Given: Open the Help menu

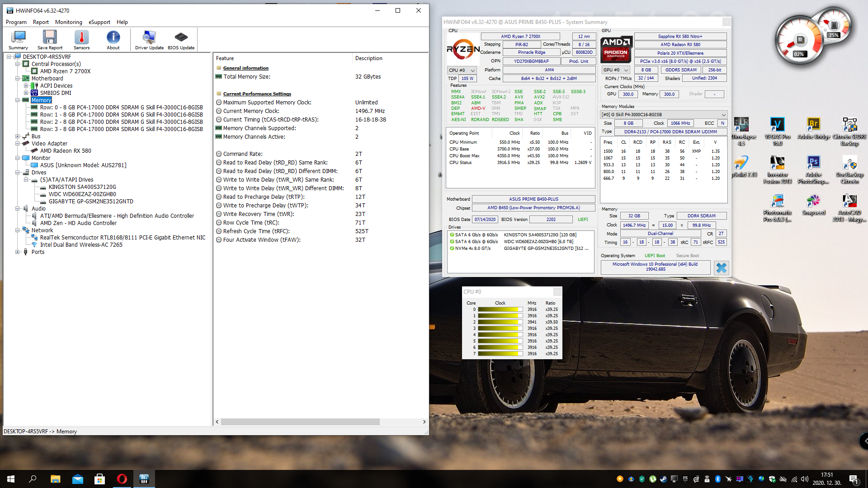Looking at the screenshot, I should (x=122, y=22).
